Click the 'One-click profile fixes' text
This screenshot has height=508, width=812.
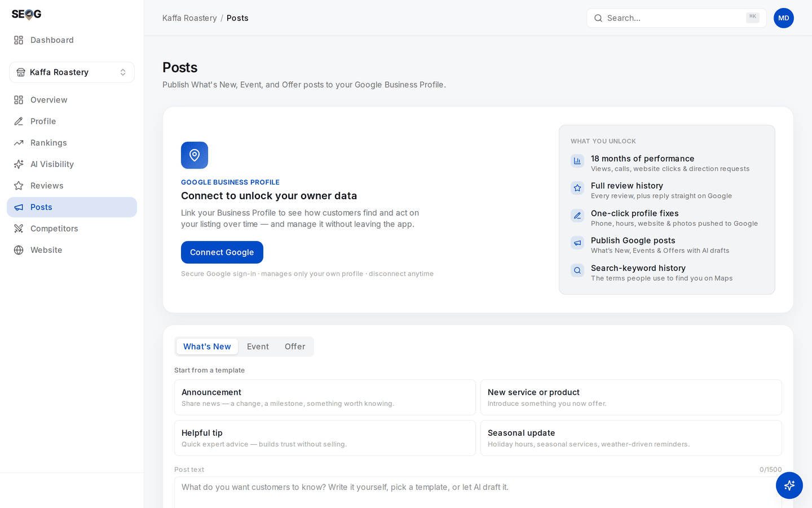click(634, 213)
